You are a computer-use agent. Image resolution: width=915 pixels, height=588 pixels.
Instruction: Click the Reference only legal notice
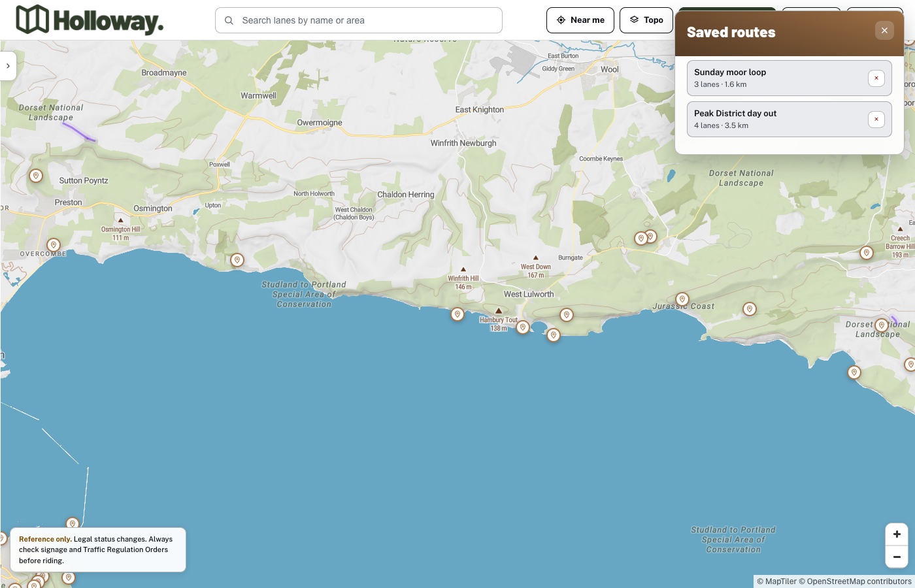(x=98, y=549)
